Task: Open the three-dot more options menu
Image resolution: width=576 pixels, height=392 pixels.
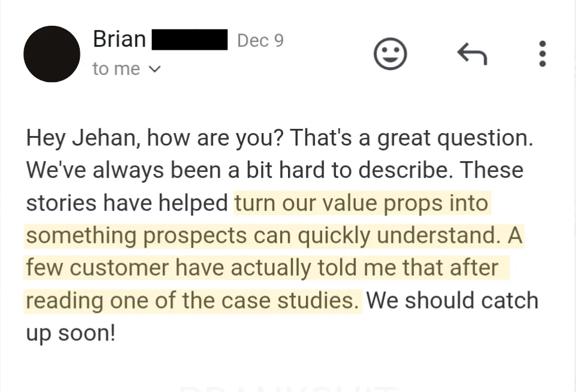Action: click(x=542, y=53)
